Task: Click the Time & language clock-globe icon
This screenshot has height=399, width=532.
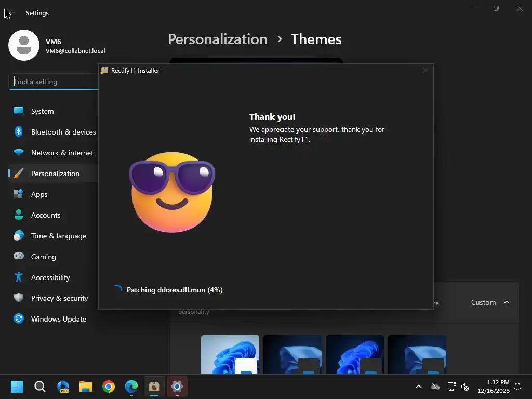Action: [x=19, y=235]
